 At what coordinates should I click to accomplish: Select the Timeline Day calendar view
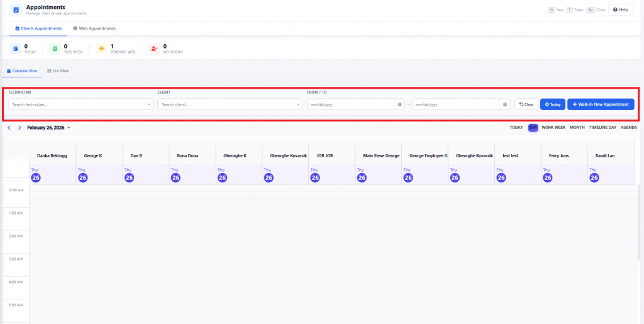click(x=602, y=128)
